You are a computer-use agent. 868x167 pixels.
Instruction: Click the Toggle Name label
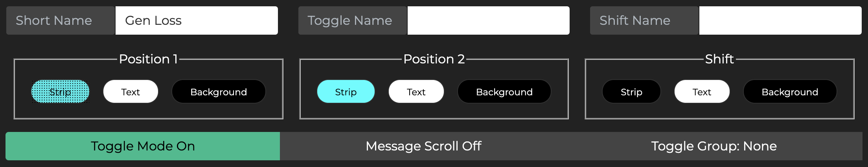tap(349, 20)
